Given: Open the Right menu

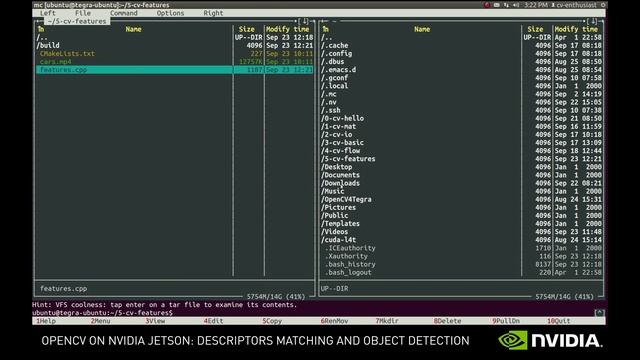Looking at the screenshot, I should [x=213, y=13].
